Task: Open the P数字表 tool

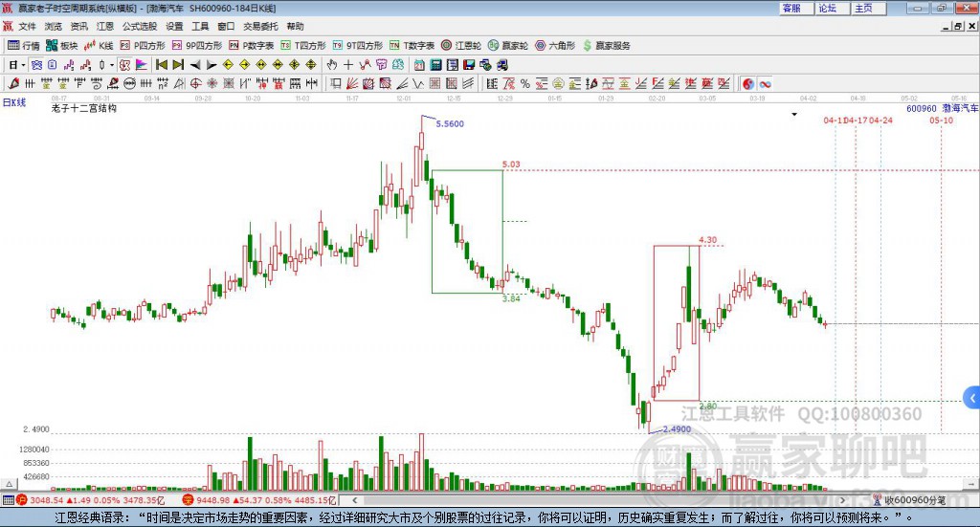Action: [252, 46]
